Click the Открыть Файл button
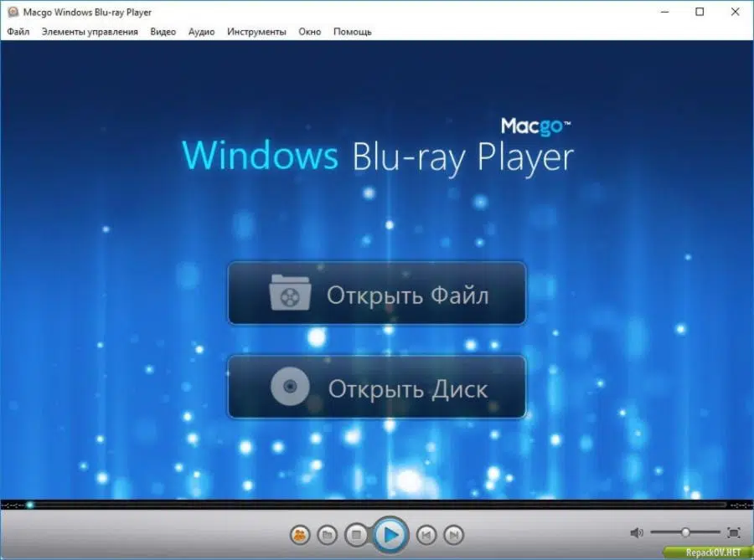 pyautogui.click(x=377, y=294)
